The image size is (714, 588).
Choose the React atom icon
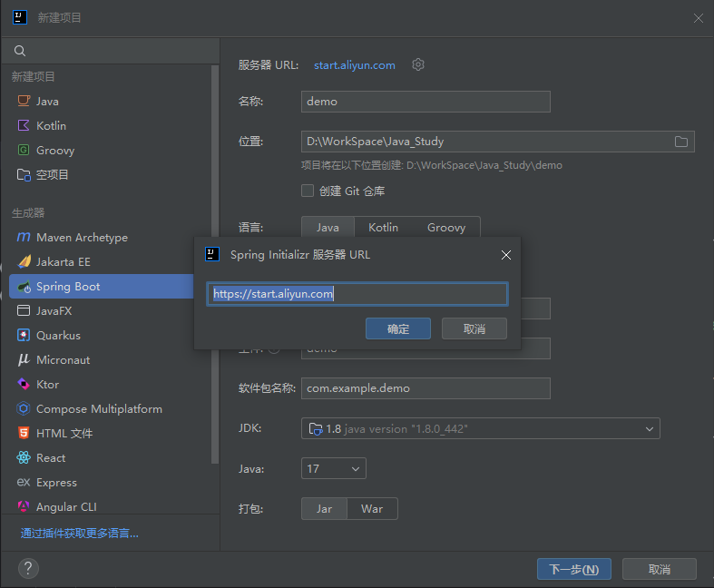(x=24, y=457)
